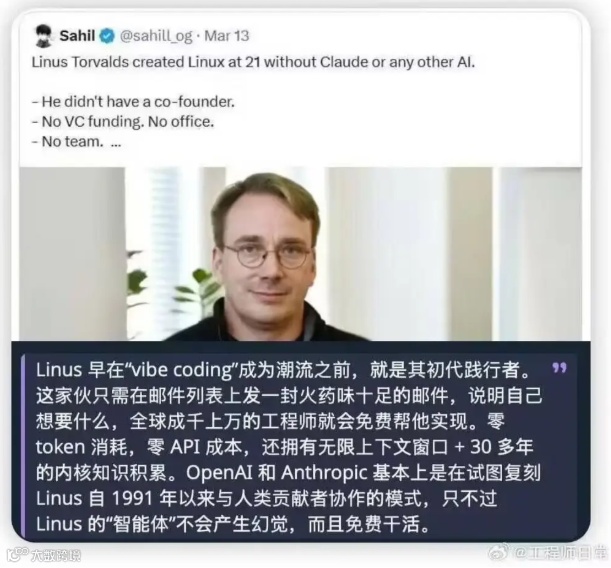
Task: Open the embedded photo of man with glasses
Action: click(300, 254)
